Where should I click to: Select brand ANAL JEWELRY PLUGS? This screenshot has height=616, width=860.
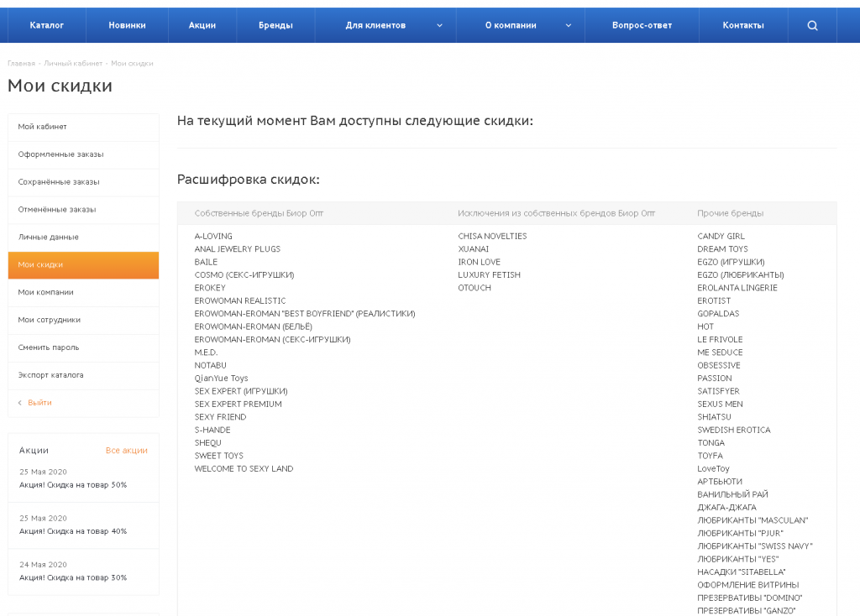[238, 249]
